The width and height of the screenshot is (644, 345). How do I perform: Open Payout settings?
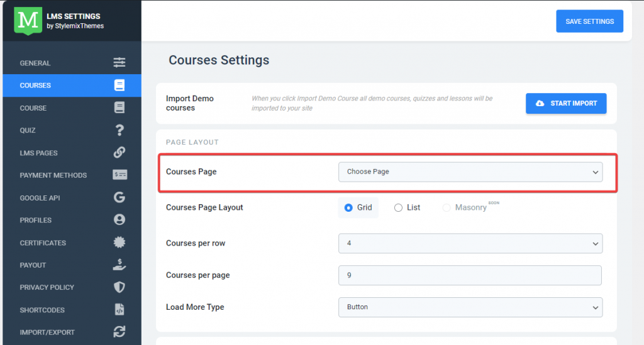tap(72, 265)
